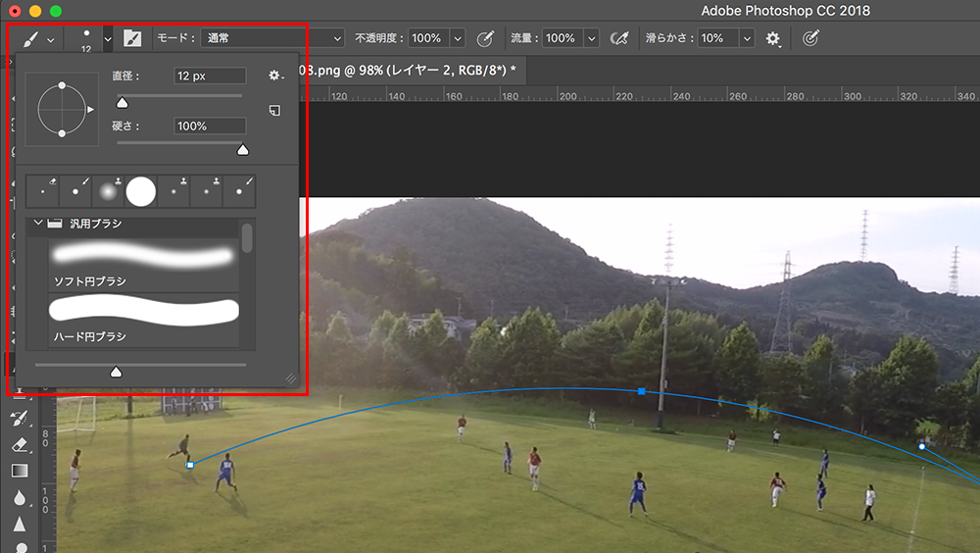Select the History Brush tool
Viewport: 980px width, 553px height.
[x=20, y=419]
